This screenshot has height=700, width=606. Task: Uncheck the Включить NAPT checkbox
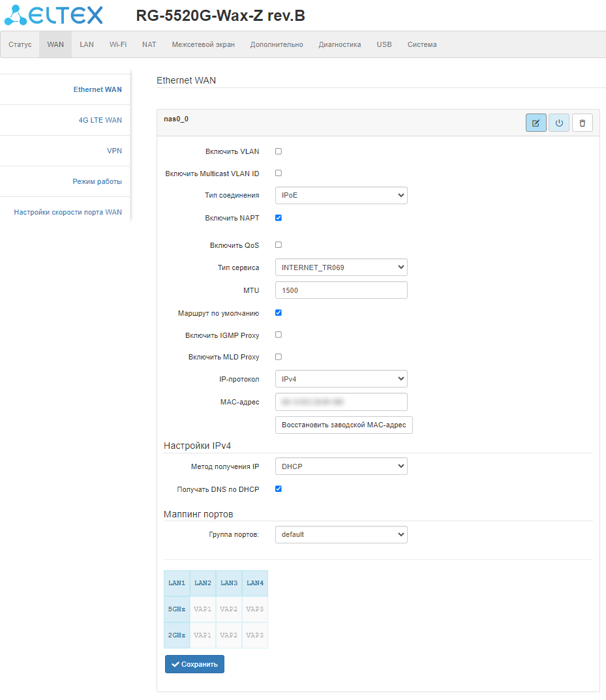pyautogui.click(x=279, y=218)
